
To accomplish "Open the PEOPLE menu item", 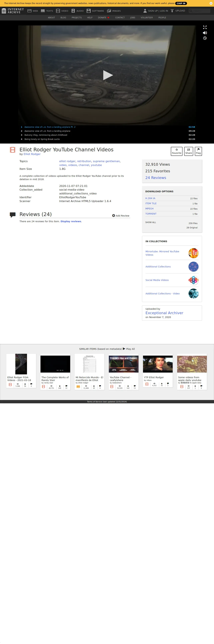I will point(162,17).
